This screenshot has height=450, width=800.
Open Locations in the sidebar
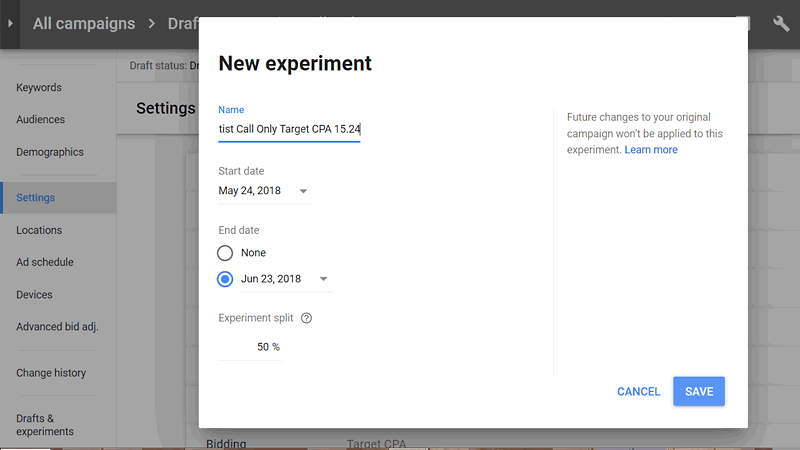(39, 230)
